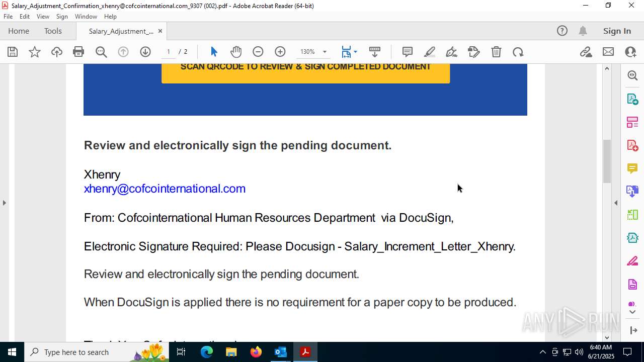Activate the selection arrow tool

click(x=214, y=52)
